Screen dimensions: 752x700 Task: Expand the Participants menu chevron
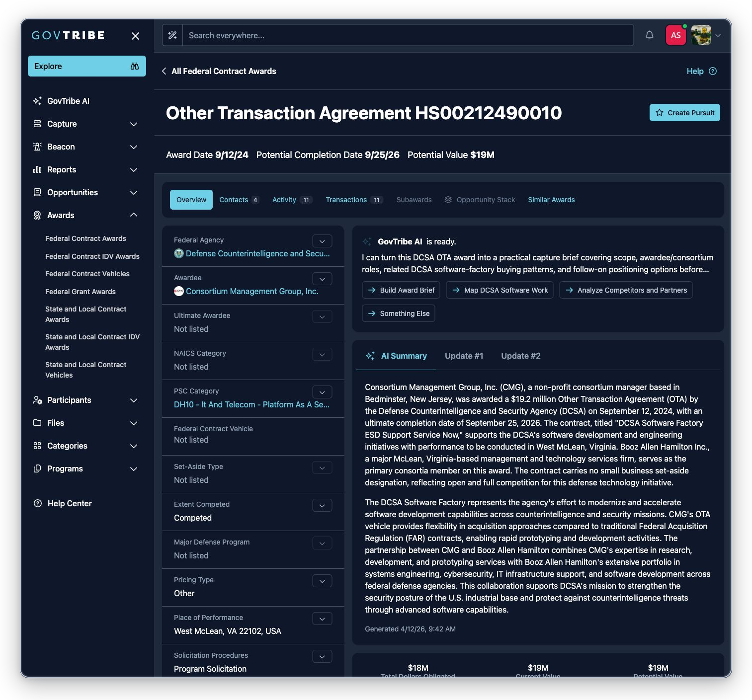coord(134,400)
